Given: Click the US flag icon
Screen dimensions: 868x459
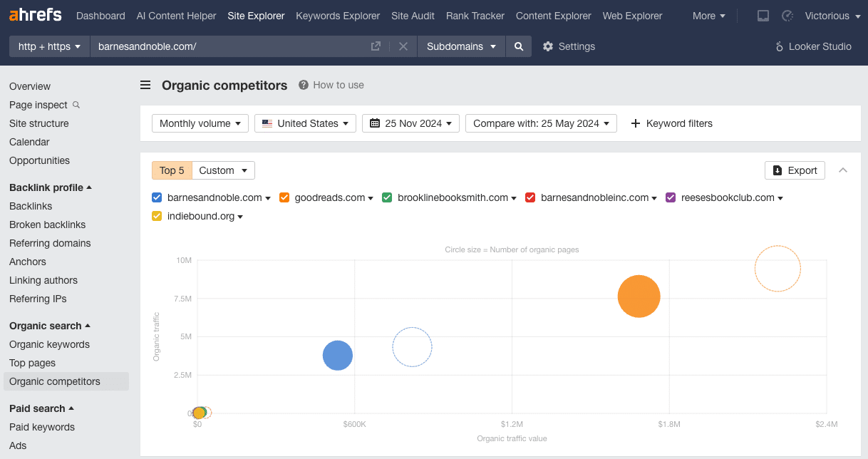Looking at the screenshot, I should point(267,123).
